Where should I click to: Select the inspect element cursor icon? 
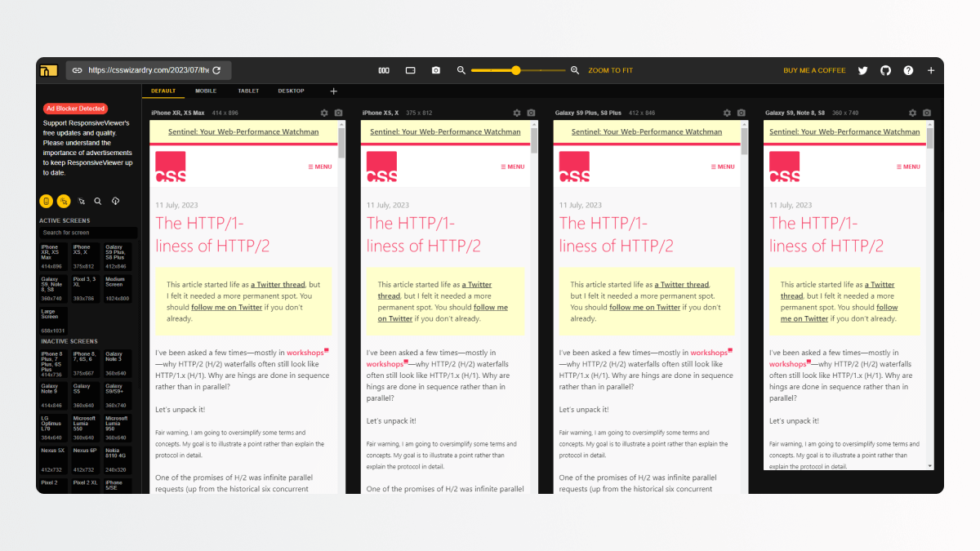pyautogui.click(x=82, y=200)
